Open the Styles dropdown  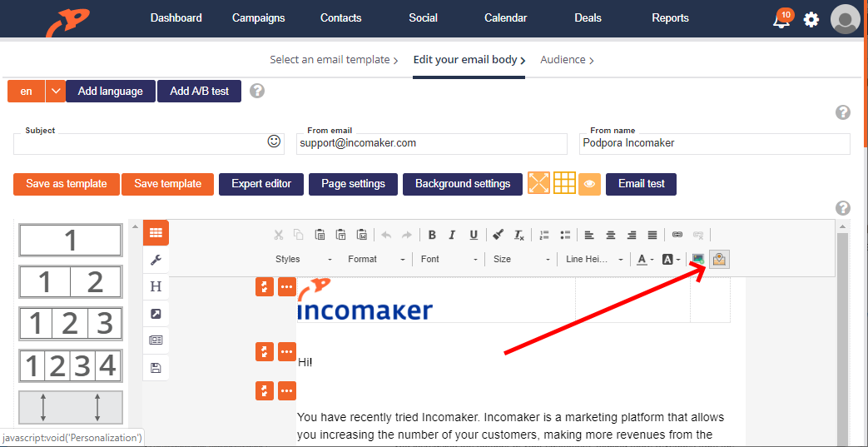[304, 259]
